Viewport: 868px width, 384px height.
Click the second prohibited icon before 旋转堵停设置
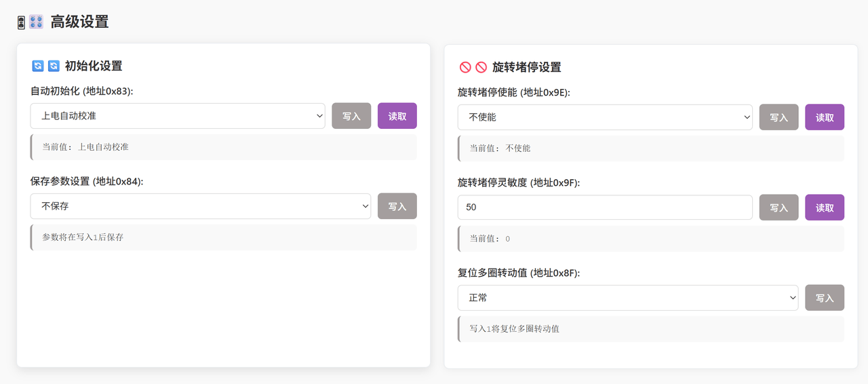[481, 67]
